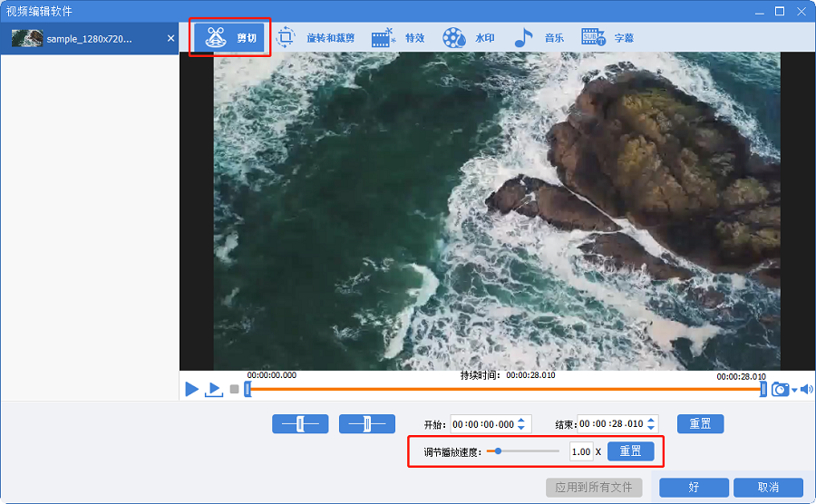The image size is (816, 504).
Task: Click the play selected segment icon
Action: pyautogui.click(x=214, y=389)
